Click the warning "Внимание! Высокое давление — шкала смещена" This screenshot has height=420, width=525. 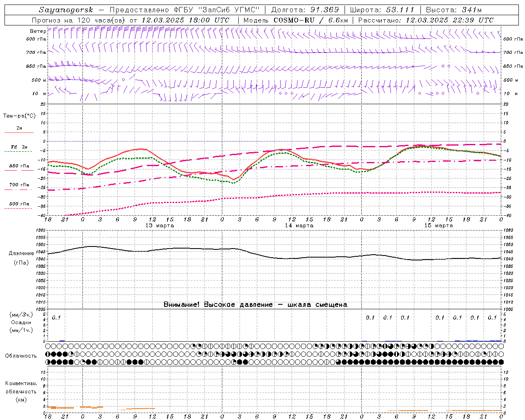[x=256, y=304]
